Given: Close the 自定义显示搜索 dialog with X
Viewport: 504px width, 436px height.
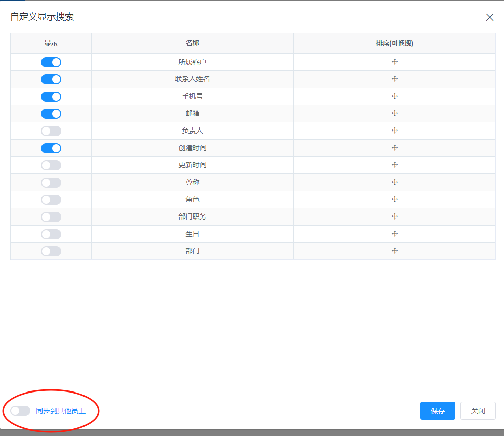Looking at the screenshot, I should tap(489, 17).
